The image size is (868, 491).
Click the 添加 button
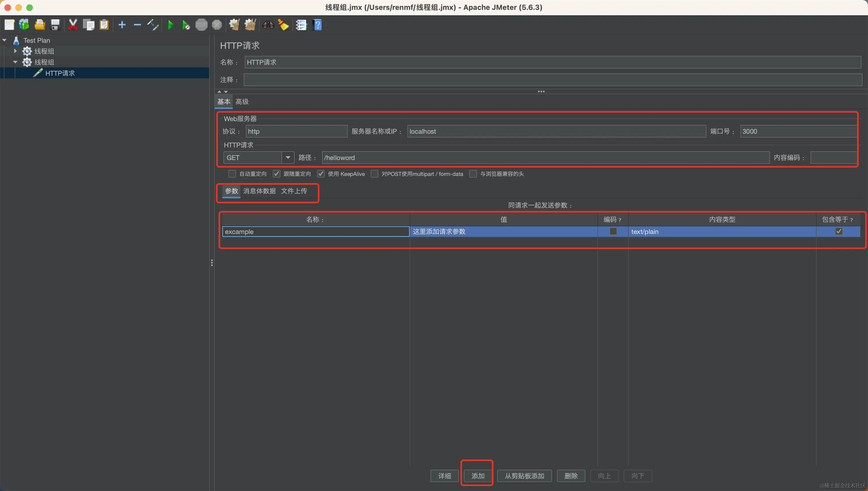click(478, 476)
